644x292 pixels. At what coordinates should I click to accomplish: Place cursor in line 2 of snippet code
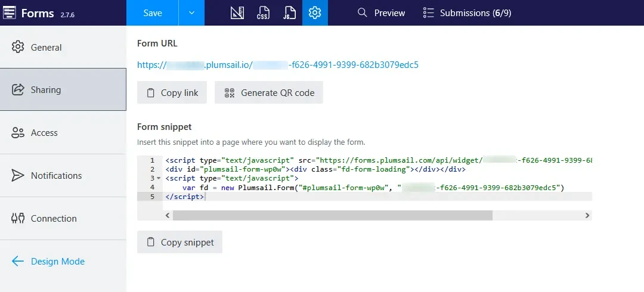315,169
